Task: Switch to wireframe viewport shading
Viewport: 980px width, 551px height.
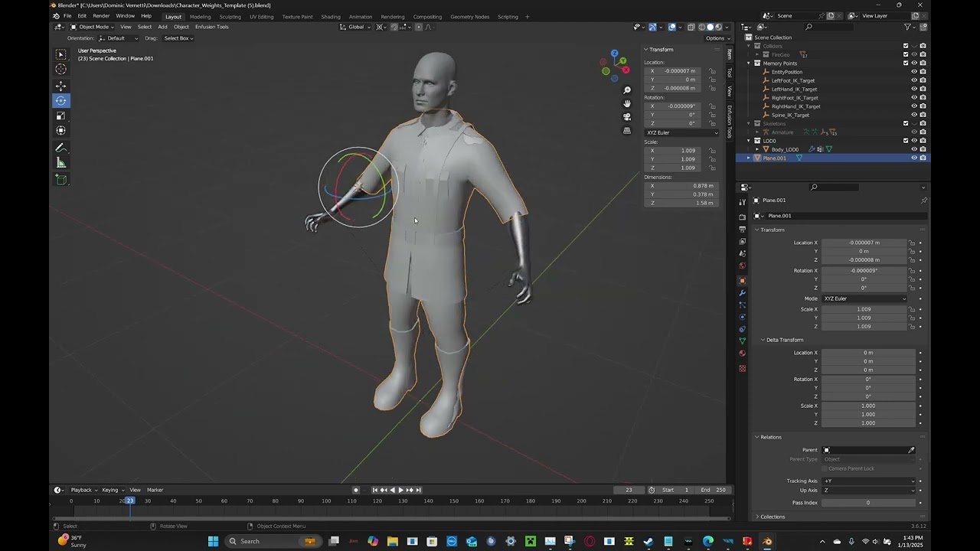Action: [701, 27]
